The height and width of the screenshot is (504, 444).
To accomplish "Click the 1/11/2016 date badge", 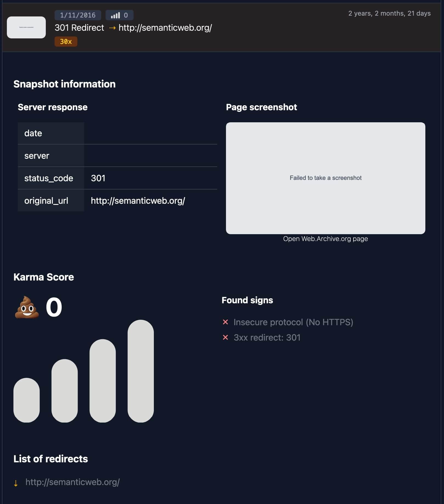I will [78, 15].
